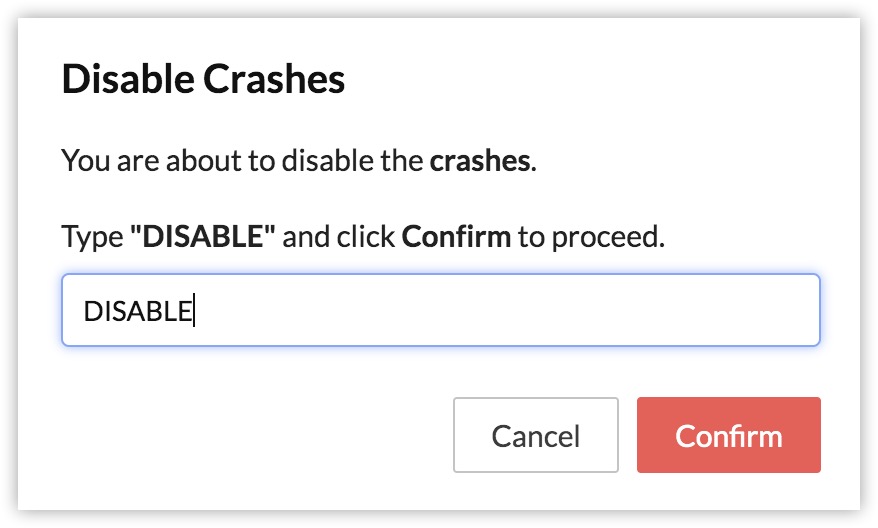Click the word "You" in the warning
This screenshot has height=528, width=878.
[x=81, y=160]
